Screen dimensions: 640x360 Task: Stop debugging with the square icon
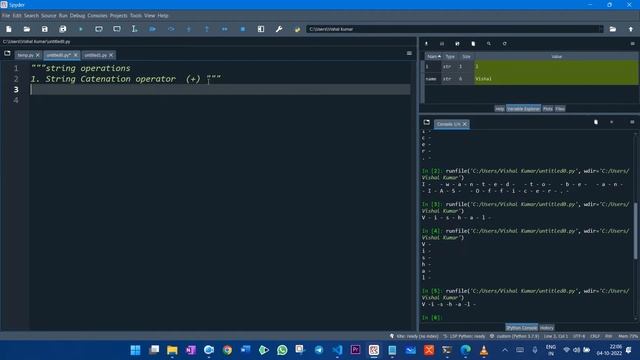(243, 29)
